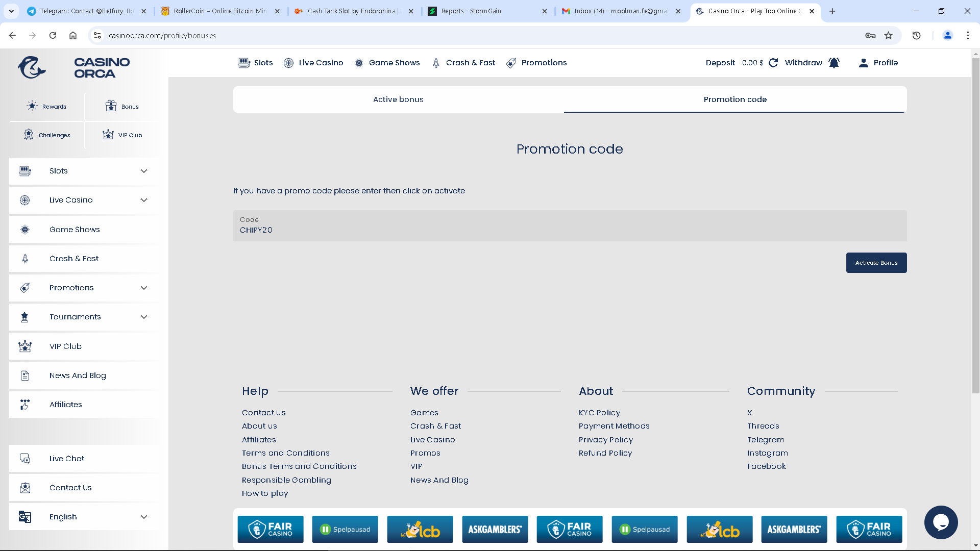
Task: Expand the Tournaments sidebar section
Action: point(144,317)
